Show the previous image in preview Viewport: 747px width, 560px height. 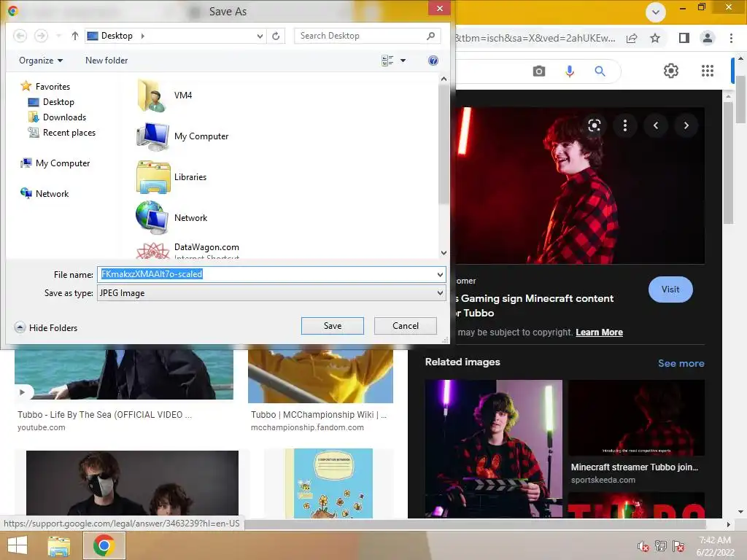coord(656,125)
